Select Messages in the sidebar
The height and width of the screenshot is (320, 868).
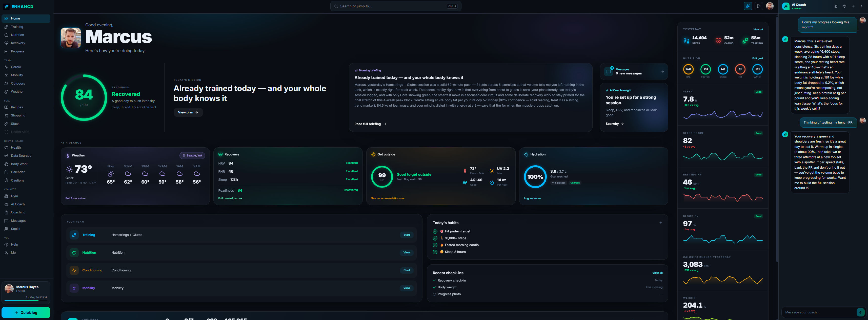[x=26, y=221]
